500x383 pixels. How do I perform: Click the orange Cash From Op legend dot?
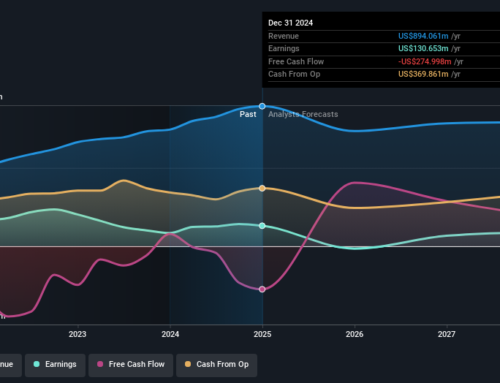188,364
